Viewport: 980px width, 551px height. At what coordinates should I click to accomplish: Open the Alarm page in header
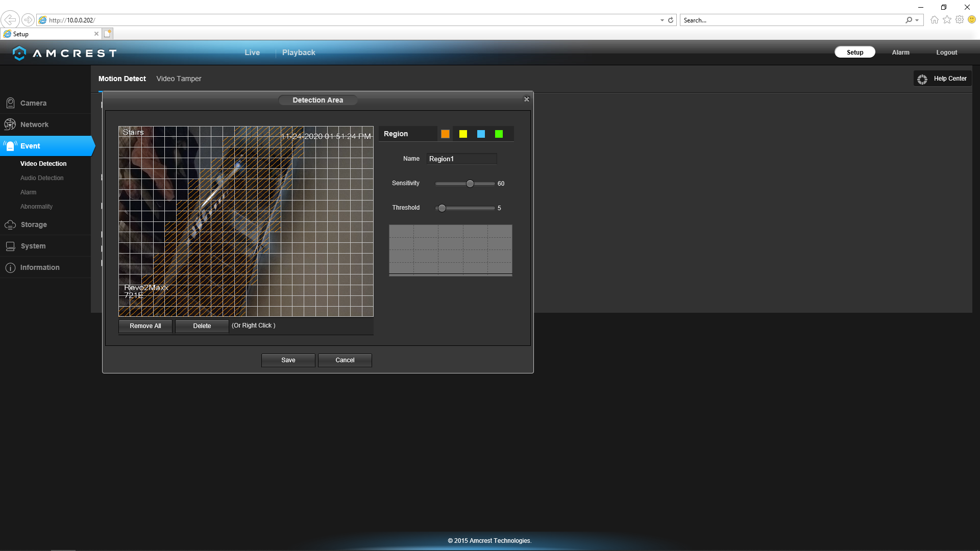(900, 53)
